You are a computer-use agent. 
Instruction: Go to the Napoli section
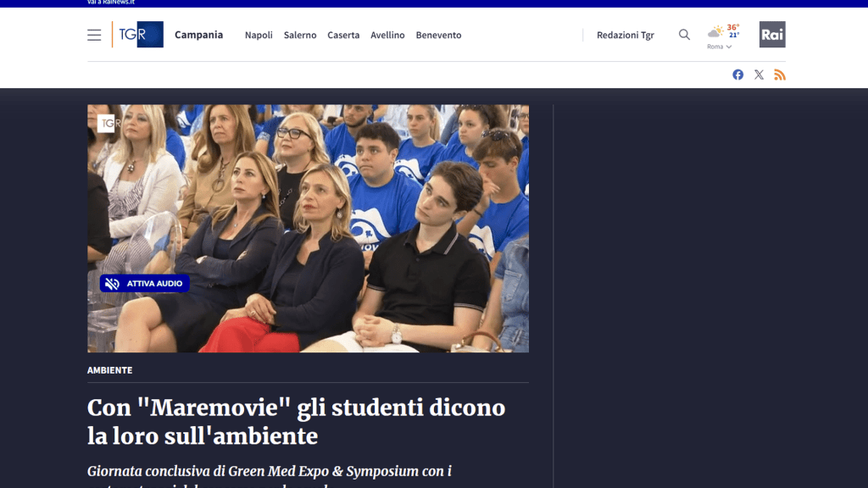[259, 35]
